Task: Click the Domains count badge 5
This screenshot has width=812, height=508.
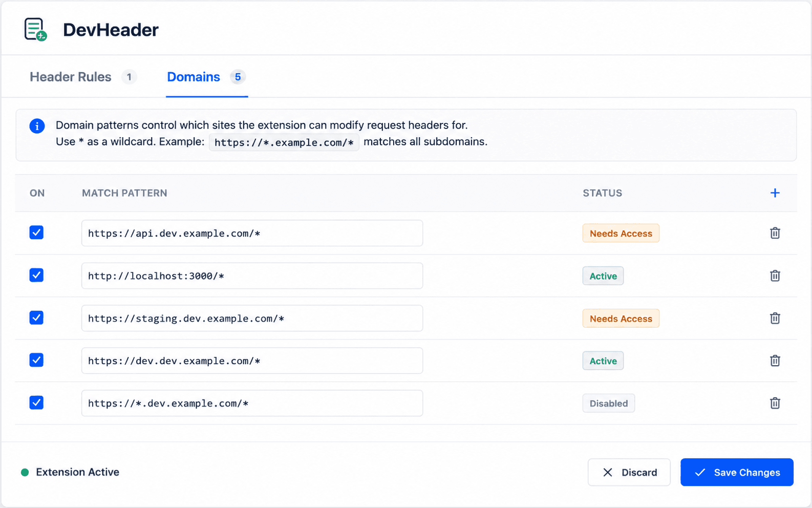Action: [x=238, y=77]
